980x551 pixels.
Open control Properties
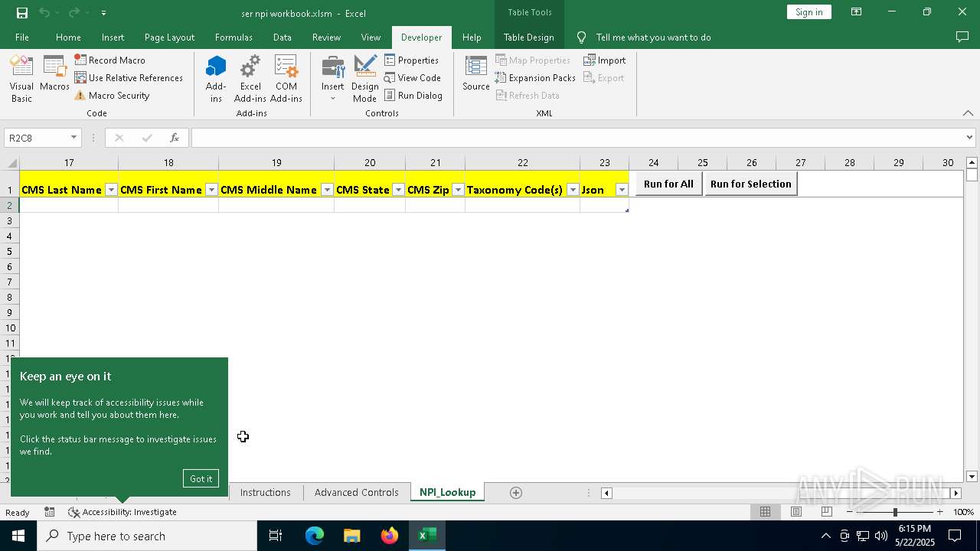(412, 60)
